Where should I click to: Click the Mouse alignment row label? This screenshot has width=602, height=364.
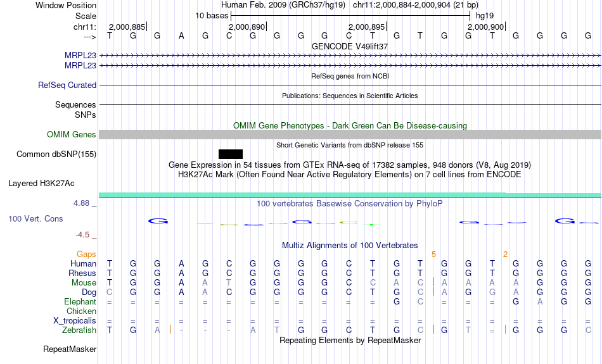coord(84,283)
